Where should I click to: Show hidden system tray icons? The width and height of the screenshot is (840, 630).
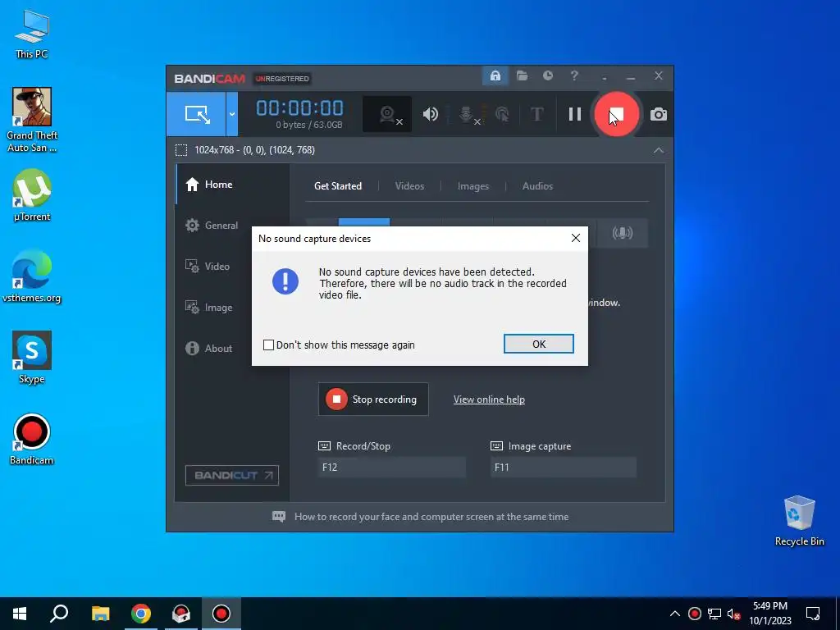click(x=675, y=614)
